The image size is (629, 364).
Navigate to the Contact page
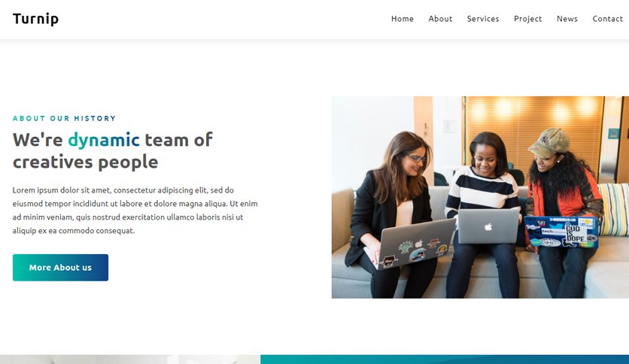(607, 19)
